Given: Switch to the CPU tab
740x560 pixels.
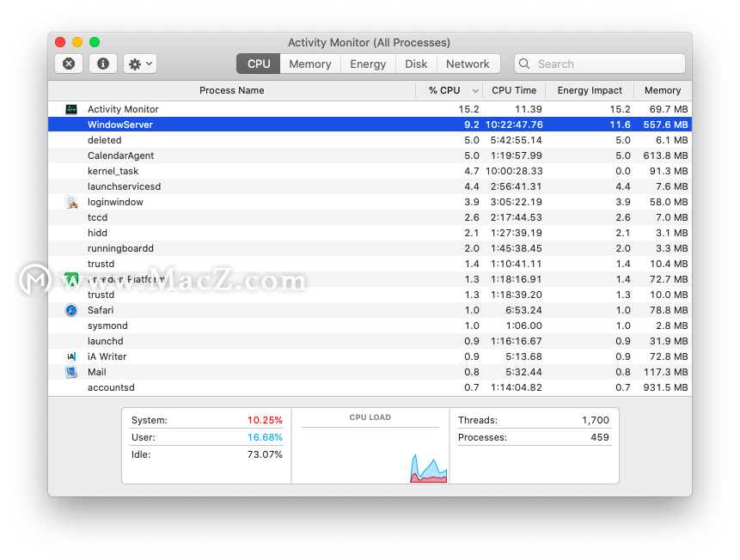Looking at the screenshot, I should pyautogui.click(x=259, y=64).
